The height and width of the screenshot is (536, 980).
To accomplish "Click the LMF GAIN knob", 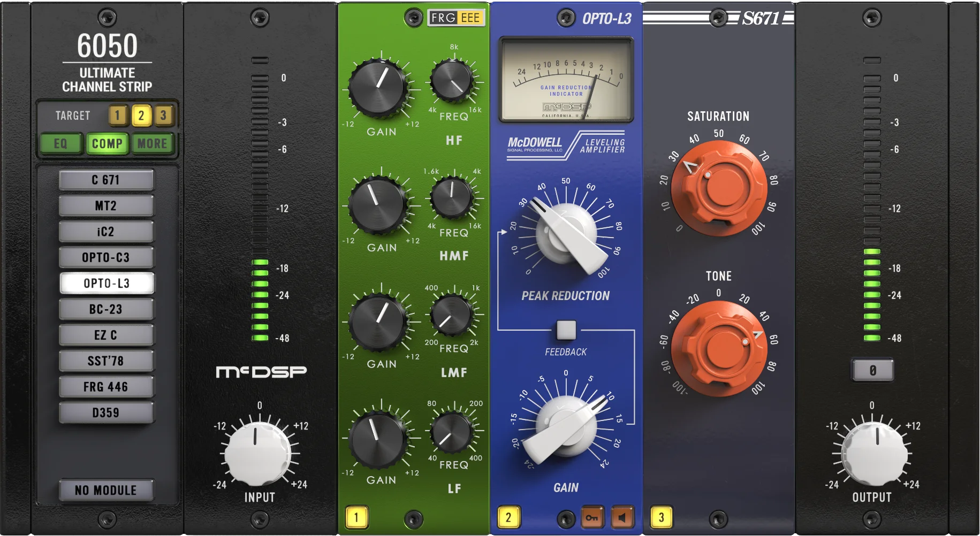I will point(378,321).
